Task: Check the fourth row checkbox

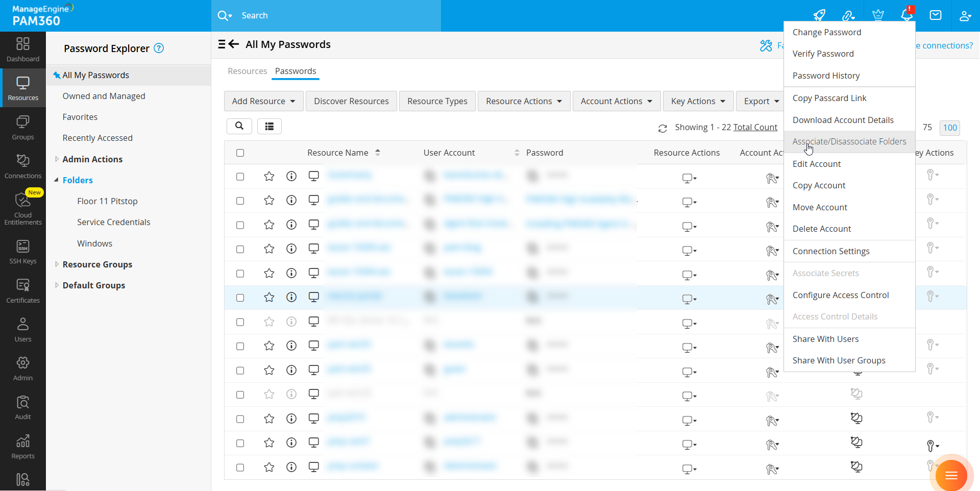Action: coord(240,249)
